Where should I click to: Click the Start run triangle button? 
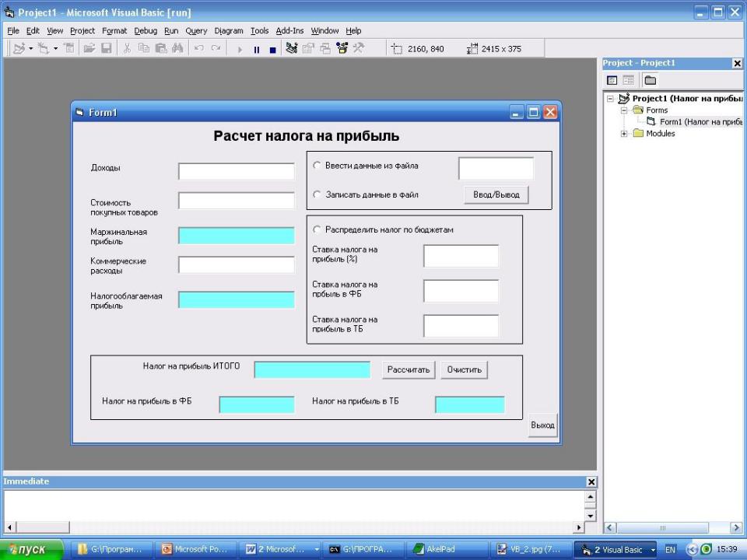point(240,50)
